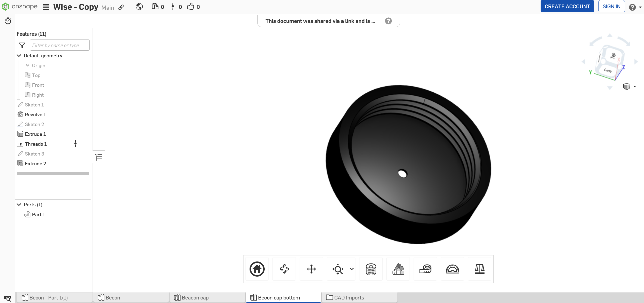The image size is (644, 303).
Task: Select the Pan view tool
Action: [311, 269]
